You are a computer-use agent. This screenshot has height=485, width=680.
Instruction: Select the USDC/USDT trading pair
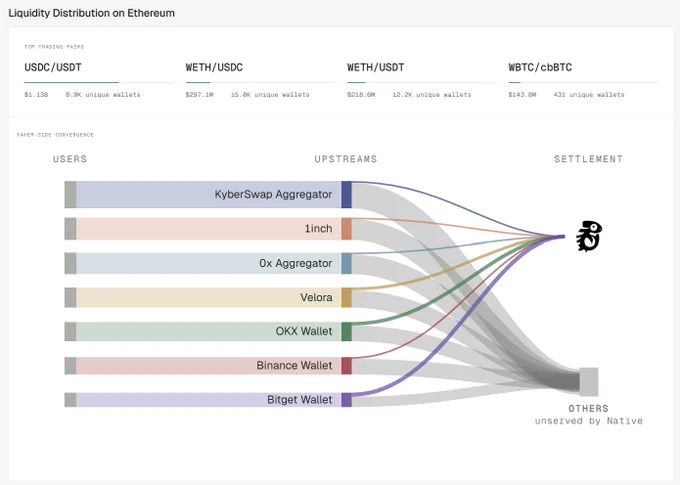pyautogui.click(x=53, y=67)
